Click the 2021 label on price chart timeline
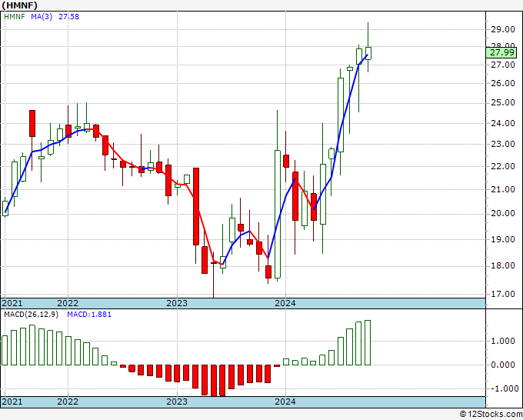Image resolution: width=523 pixels, height=420 pixels. 12,303
